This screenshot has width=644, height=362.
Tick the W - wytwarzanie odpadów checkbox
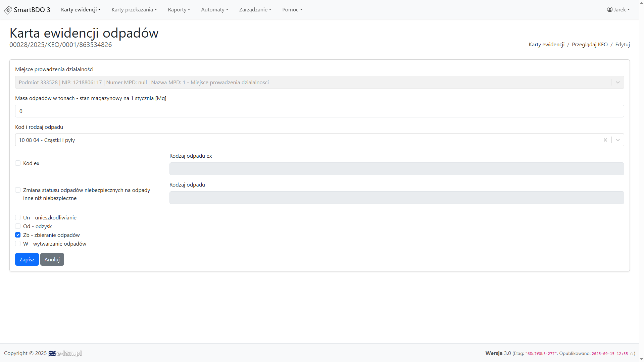[x=18, y=244]
